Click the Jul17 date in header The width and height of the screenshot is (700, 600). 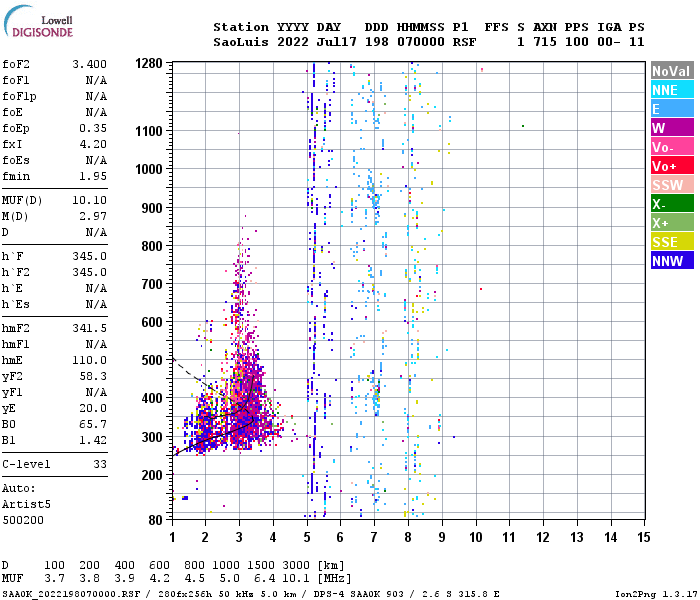click(x=337, y=42)
